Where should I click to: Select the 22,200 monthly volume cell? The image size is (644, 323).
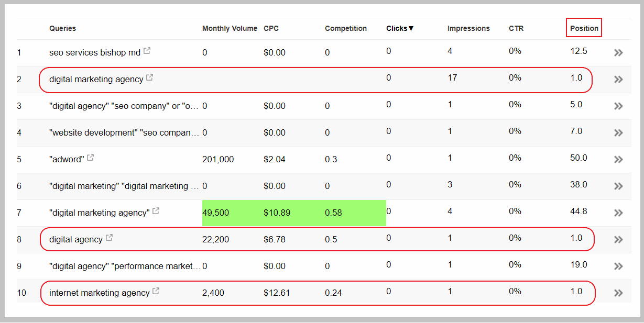[215, 239]
